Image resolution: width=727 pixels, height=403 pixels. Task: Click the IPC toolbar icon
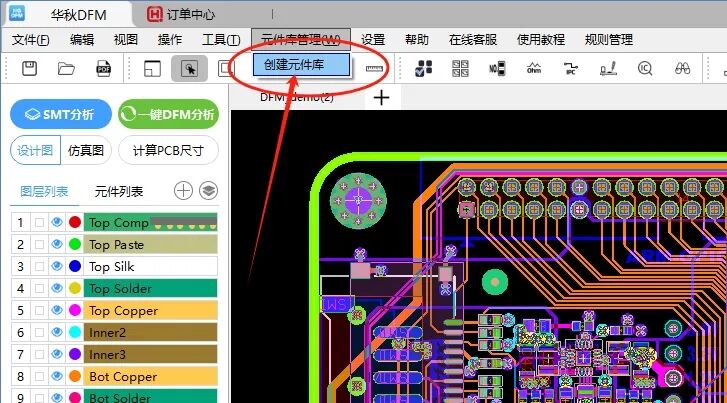click(571, 69)
